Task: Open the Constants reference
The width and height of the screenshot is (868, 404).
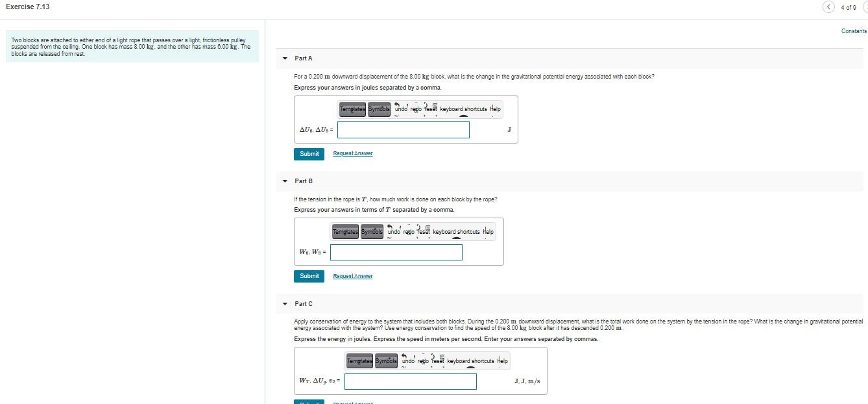Action: [854, 31]
